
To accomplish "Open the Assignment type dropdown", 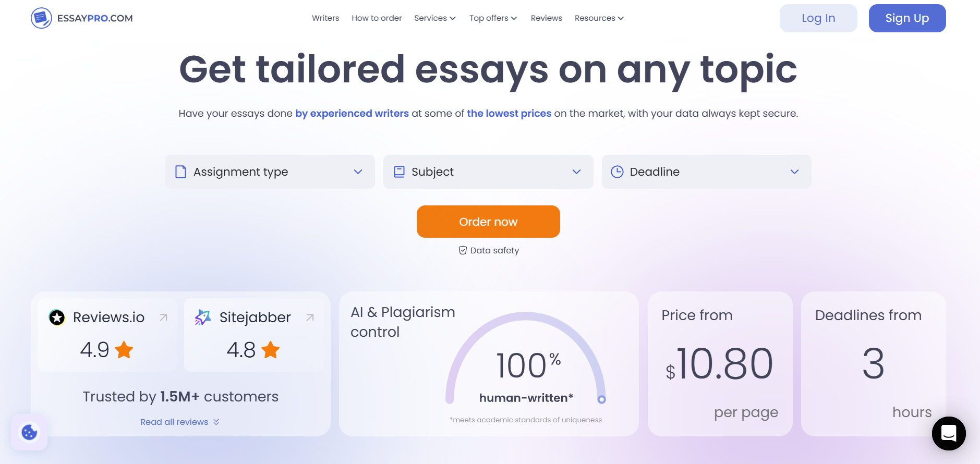I will [x=270, y=172].
